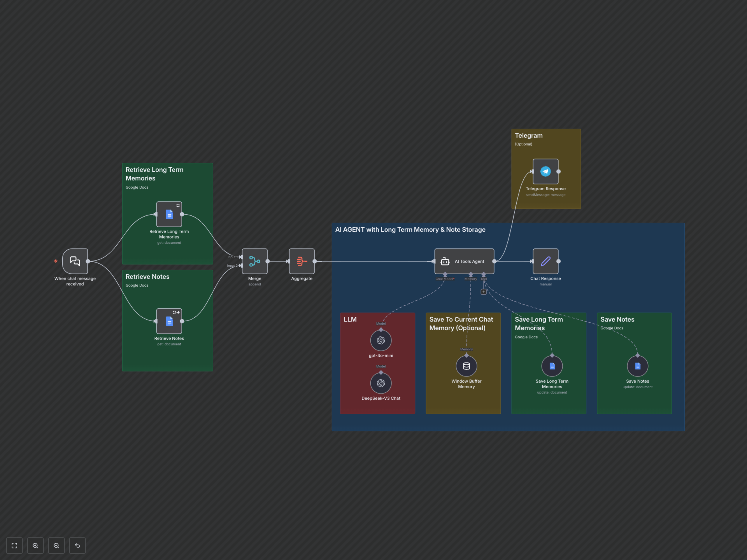Open the Window Buffer Memory node
This screenshot has width=747, height=560.
pos(466,366)
